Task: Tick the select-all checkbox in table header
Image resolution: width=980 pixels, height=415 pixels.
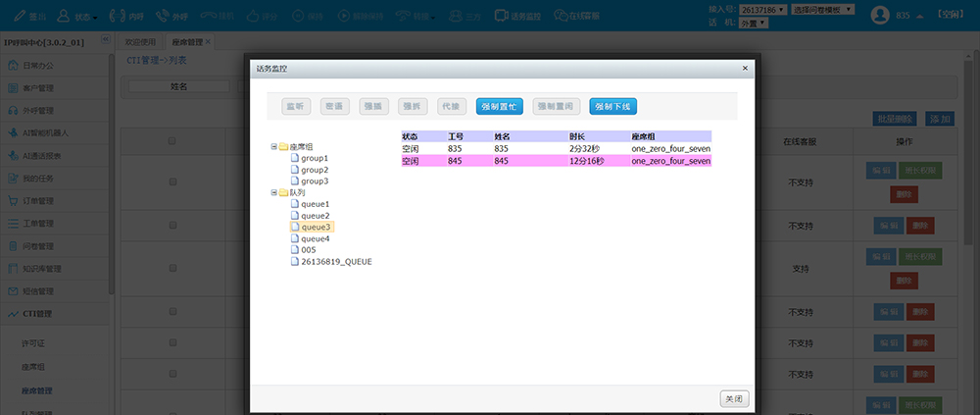Action: pos(171,141)
